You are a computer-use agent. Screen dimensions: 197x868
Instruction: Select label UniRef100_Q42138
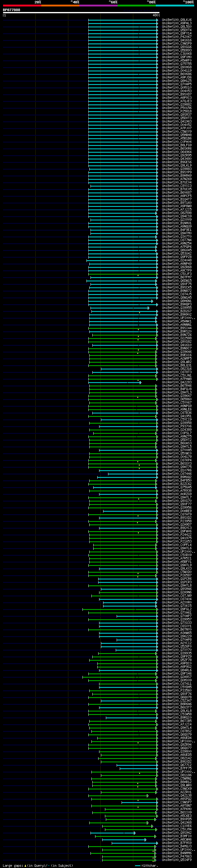[x=177, y=795]
